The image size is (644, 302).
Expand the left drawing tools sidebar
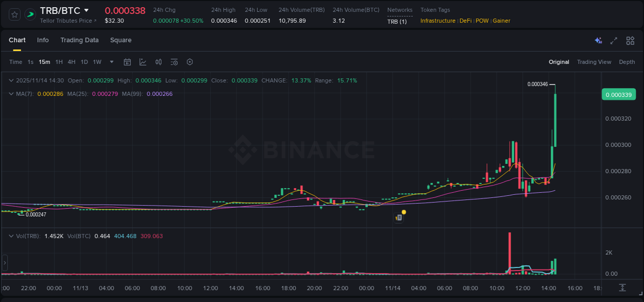tap(4, 262)
